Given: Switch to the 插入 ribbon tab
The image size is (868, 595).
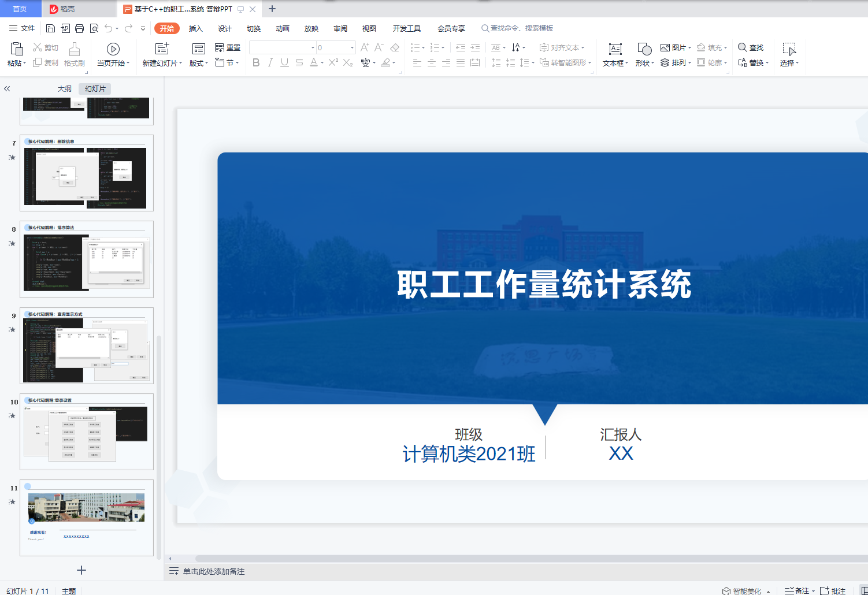Looking at the screenshot, I should click(x=196, y=28).
